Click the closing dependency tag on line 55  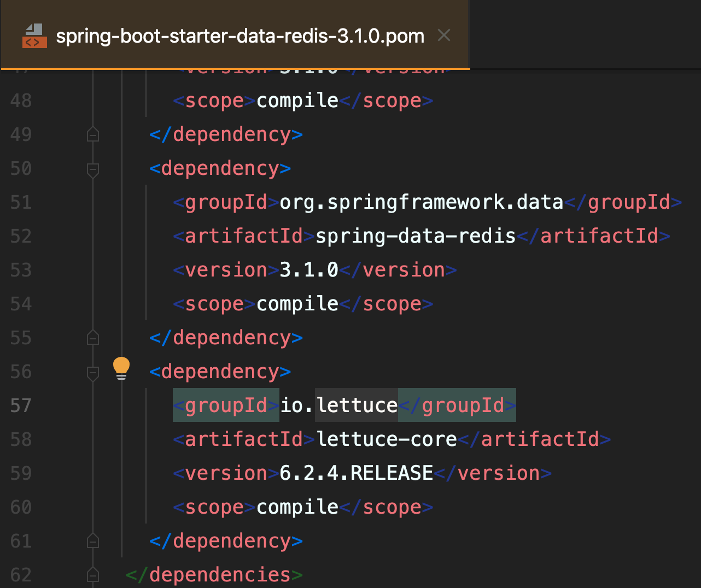tap(226, 338)
